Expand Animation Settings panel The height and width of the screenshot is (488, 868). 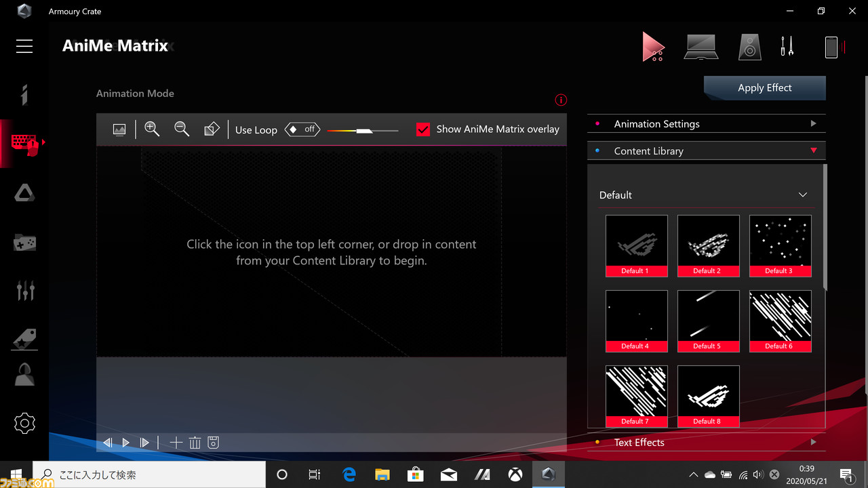click(706, 124)
